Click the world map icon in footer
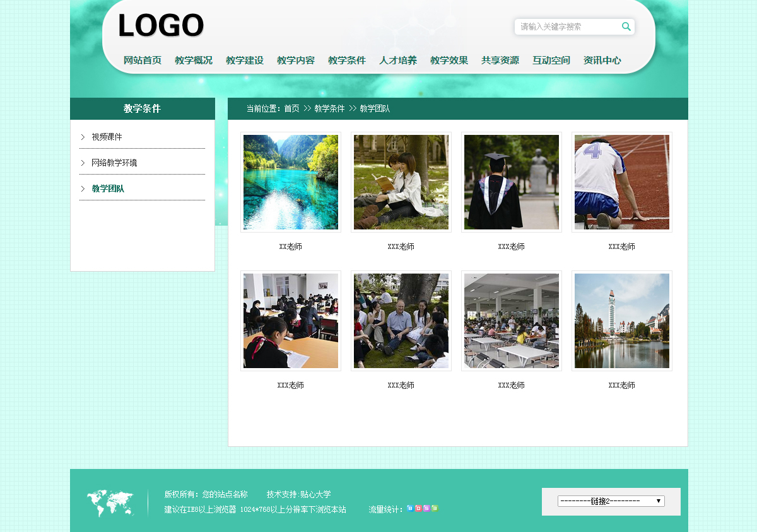Screen dimensions: 757x532 110,503
